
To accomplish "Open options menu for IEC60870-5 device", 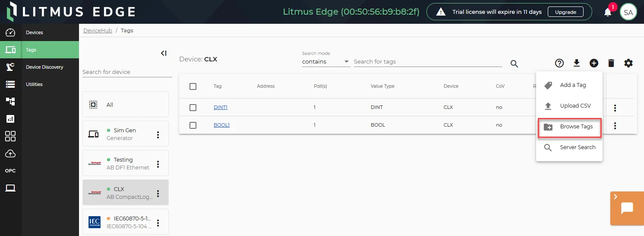I will [x=158, y=223].
